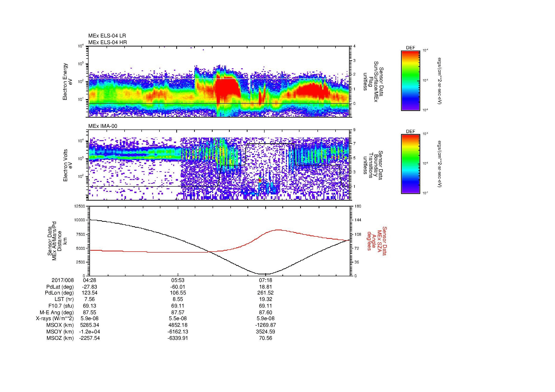Click the MSOY value 3524.59
555x392 pixels.
pyautogui.click(x=266, y=332)
